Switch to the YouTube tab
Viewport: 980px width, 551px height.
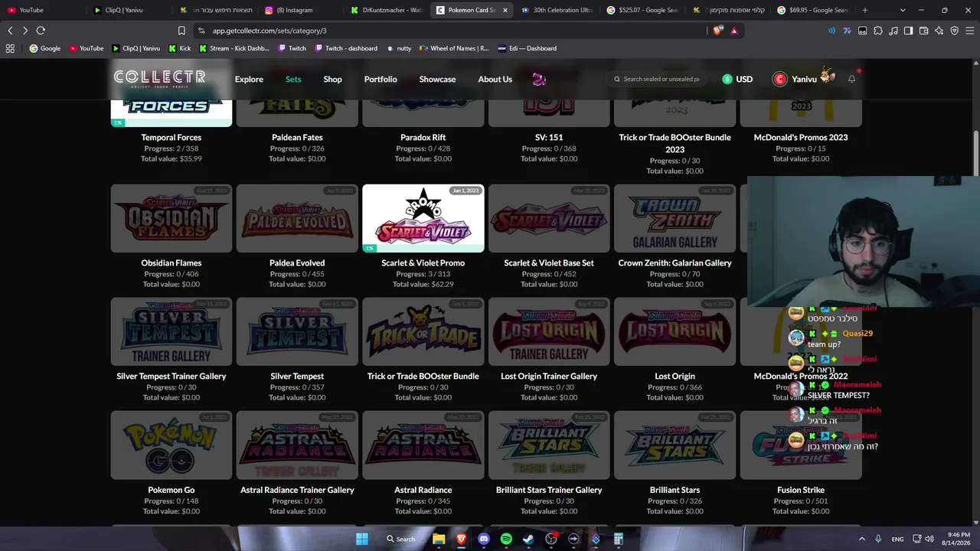pyautogui.click(x=43, y=10)
